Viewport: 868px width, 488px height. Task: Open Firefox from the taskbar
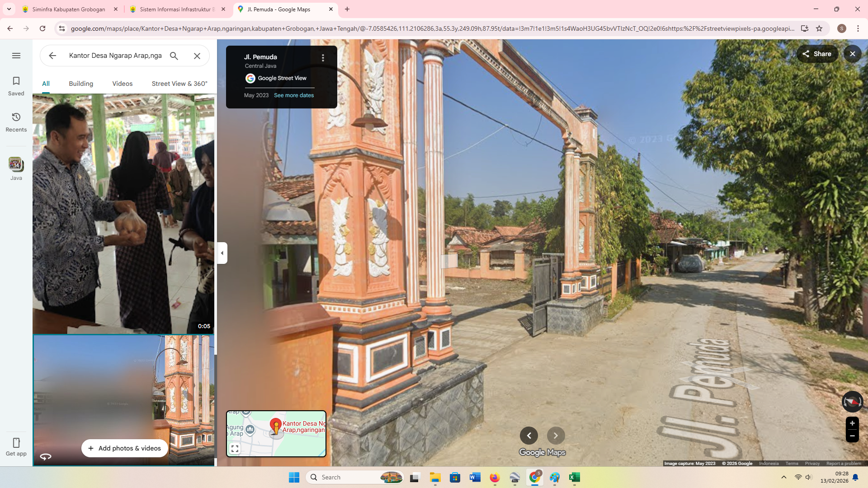tap(495, 477)
